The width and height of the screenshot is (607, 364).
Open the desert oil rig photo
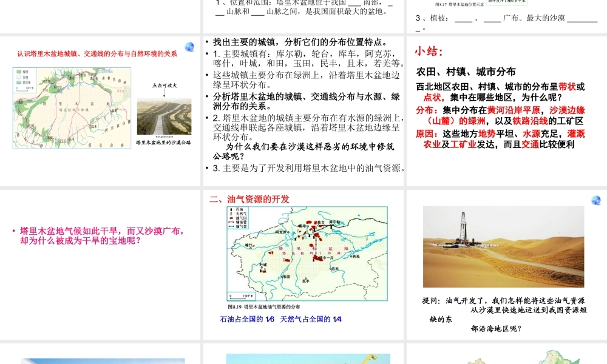[x=503, y=246]
